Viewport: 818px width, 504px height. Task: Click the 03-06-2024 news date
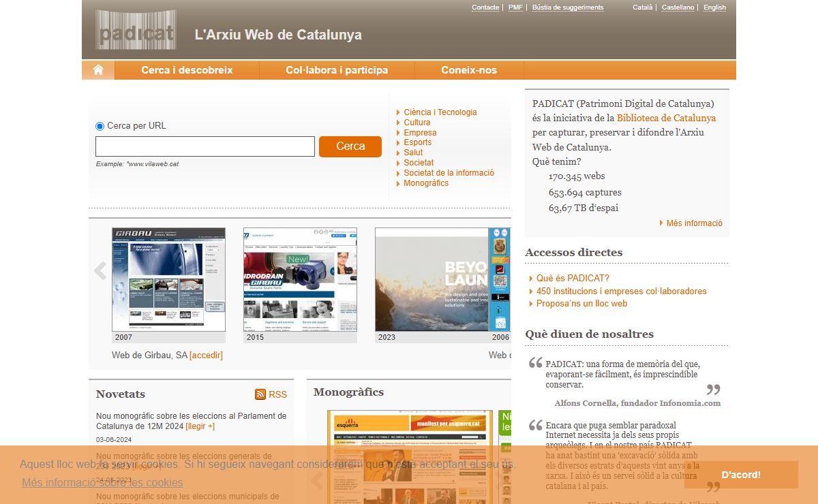pos(114,440)
